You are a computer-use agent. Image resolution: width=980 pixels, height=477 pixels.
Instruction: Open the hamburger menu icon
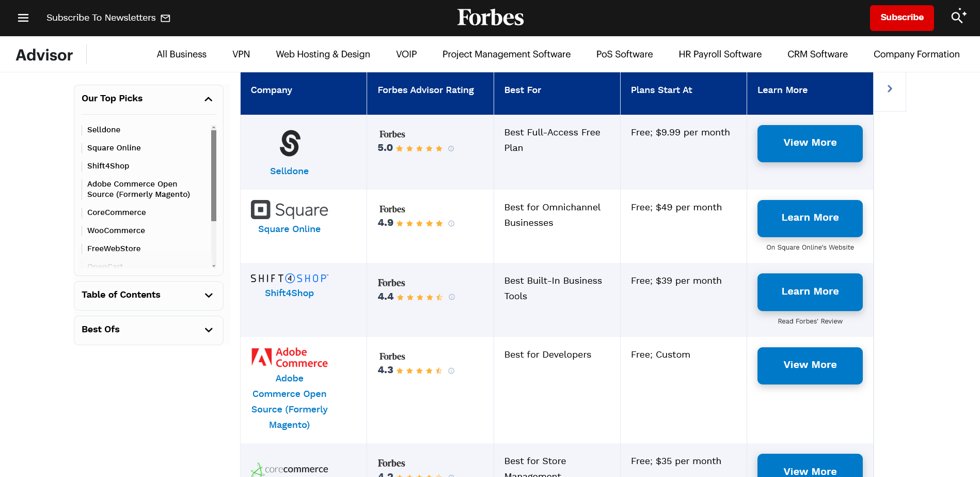click(23, 18)
